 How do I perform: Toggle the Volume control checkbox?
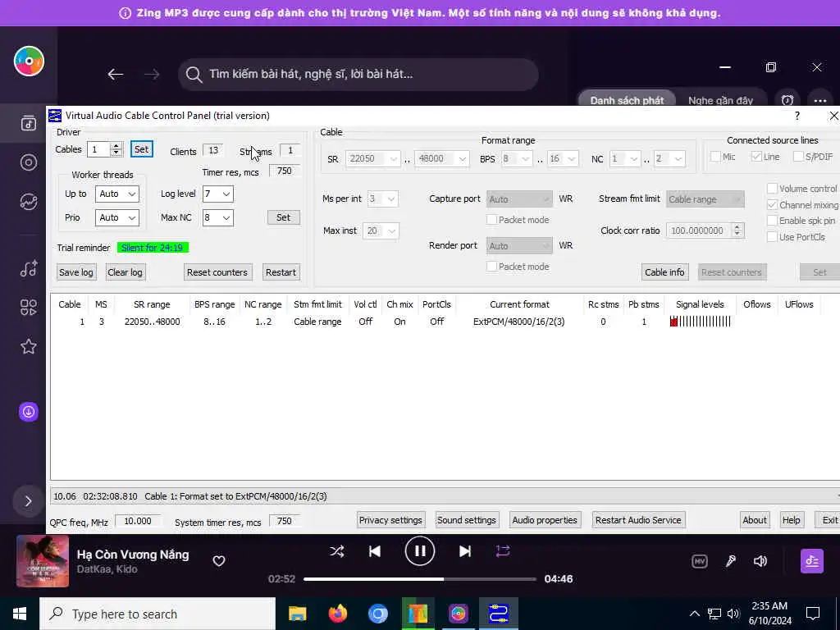[772, 189]
